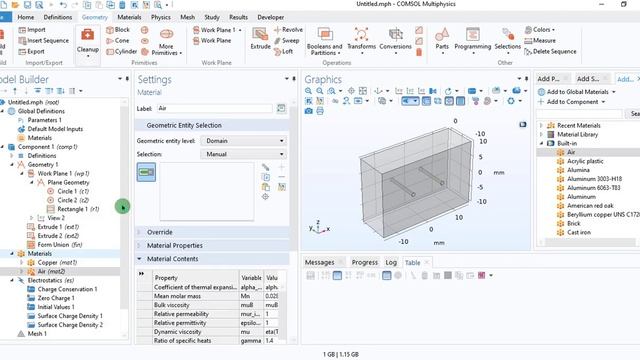
Task: Open the Selection Manual dropdown
Action: coord(243,154)
